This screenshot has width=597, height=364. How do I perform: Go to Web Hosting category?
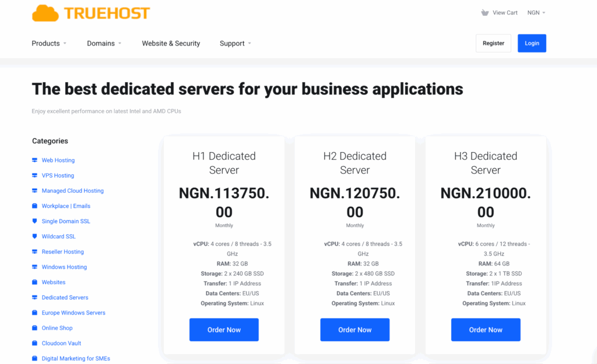pyautogui.click(x=58, y=160)
